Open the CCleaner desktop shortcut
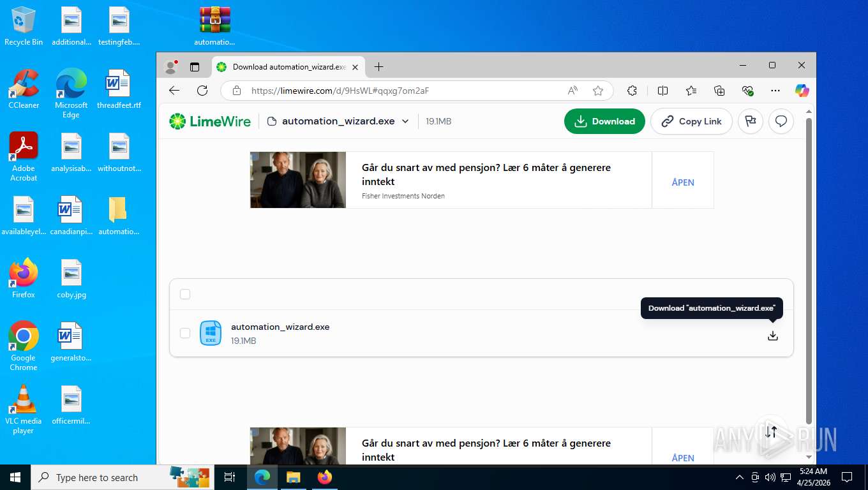868x490 pixels. pos(24,89)
